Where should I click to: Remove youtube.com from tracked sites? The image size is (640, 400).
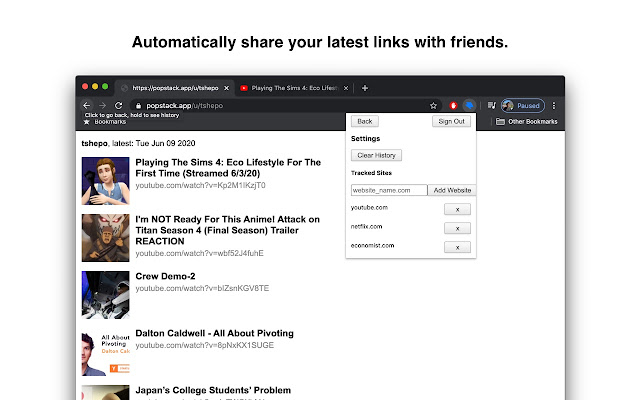(x=456, y=209)
